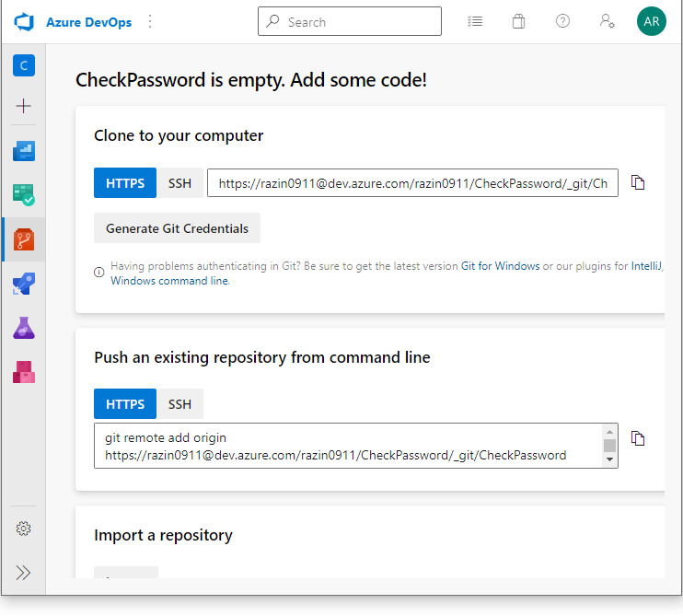The width and height of the screenshot is (683, 616).
Task: Select SSH tab under Clone to your computer
Action: click(x=179, y=183)
